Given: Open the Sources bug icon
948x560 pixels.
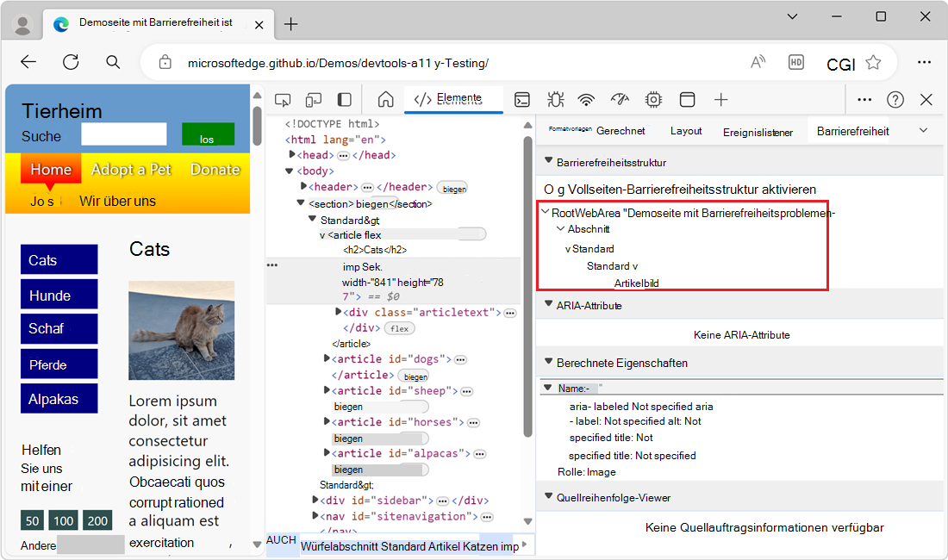Looking at the screenshot, I should 555,100.
